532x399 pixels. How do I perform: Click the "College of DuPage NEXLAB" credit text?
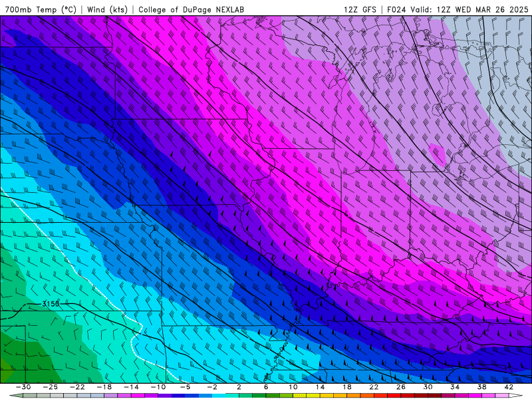[x=191, y=9]
